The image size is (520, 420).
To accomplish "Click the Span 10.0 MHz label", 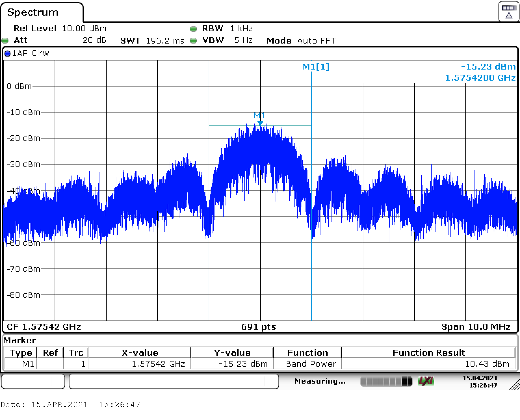I will [475, 327].
